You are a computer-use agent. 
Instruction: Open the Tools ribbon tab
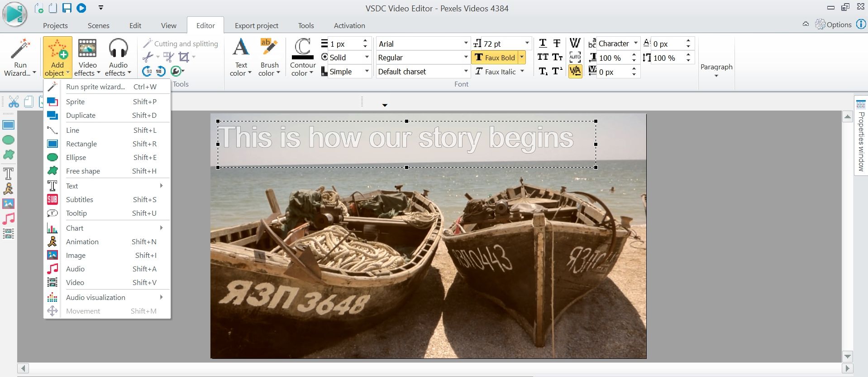click(305, 25)
